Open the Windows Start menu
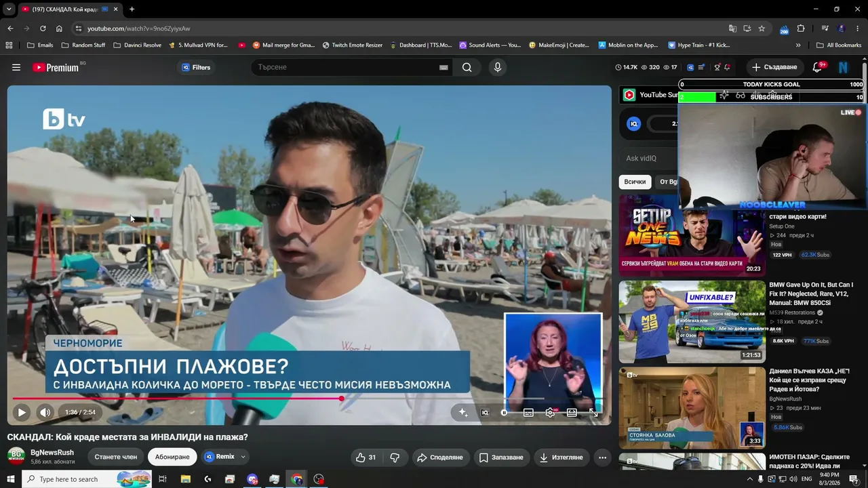This screenshot has height=488, width=868. tap(11, 479)
